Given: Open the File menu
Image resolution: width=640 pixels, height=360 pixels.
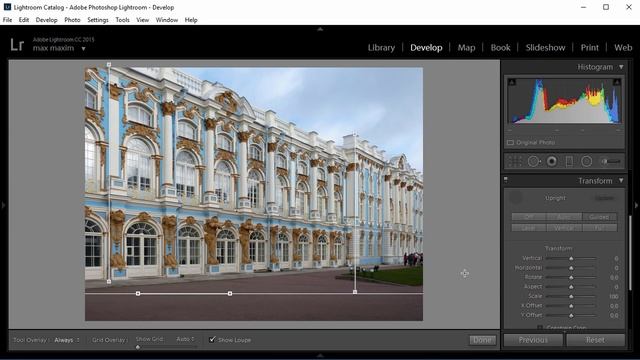Looking at the screenshot, I should [7, 20].
